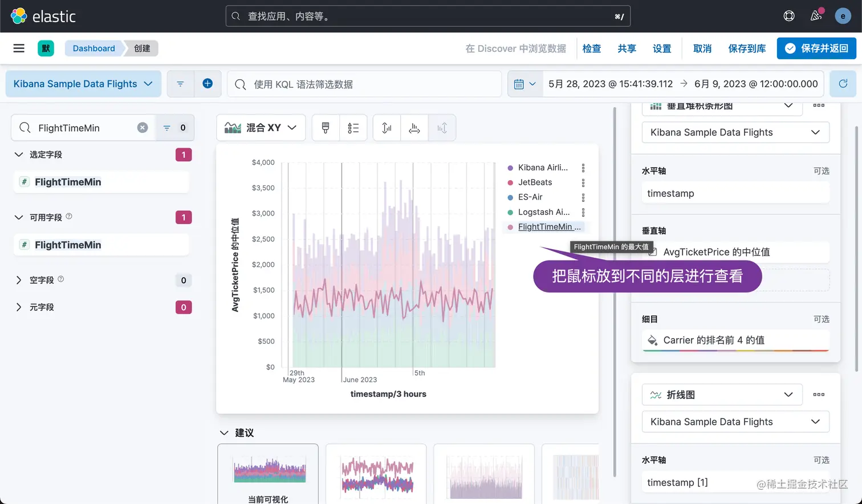
Task: Open the timestamp horizontal axis dimension
Action: pos(735,193)
